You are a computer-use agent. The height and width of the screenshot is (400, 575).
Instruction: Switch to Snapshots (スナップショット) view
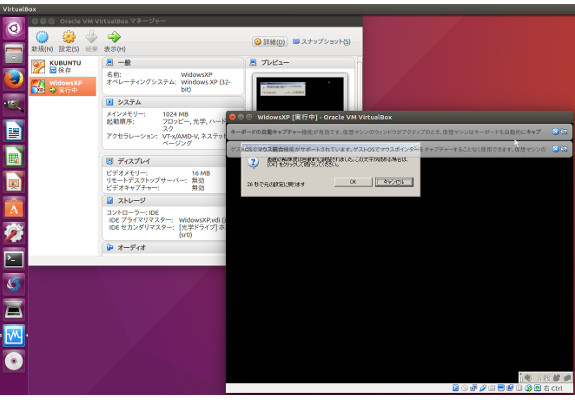click(321, 42)
